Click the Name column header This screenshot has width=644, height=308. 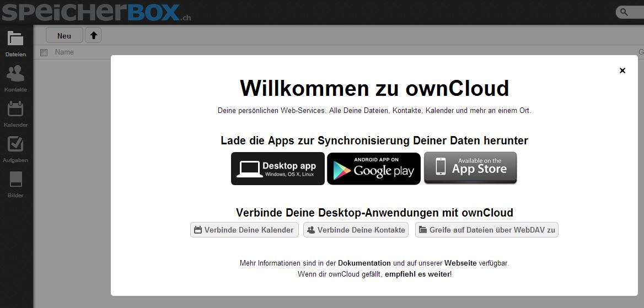coord(65,52)
